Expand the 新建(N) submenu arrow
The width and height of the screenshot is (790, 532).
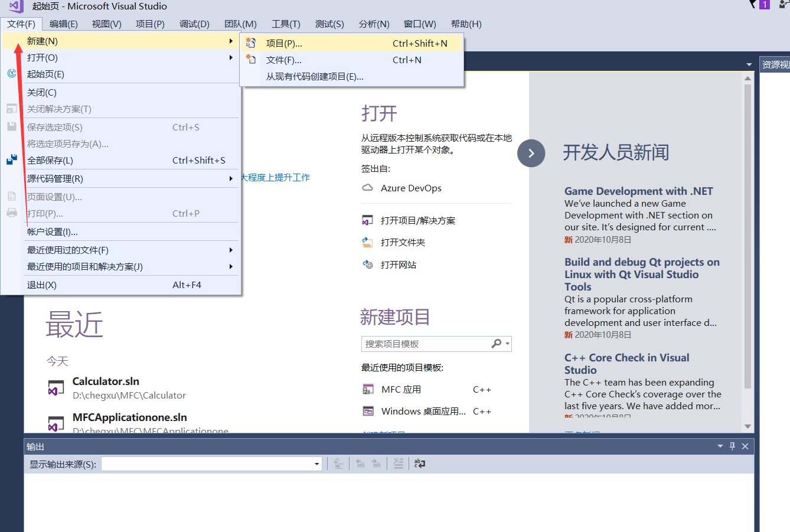[x=231, y=41]
